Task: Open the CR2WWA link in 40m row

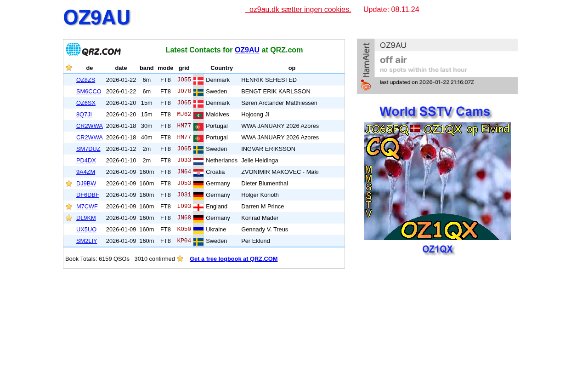Action: (90, 138)
